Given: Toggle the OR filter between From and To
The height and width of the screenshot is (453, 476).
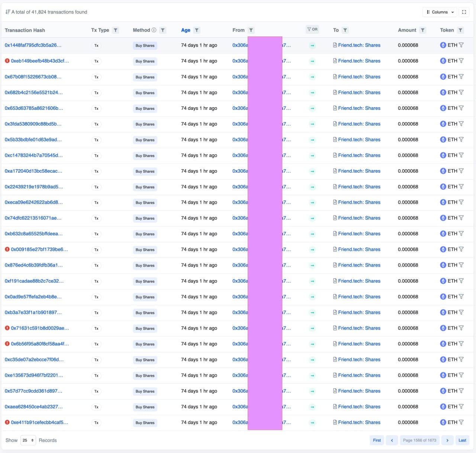Looking at the screenshot, I should 312,29.
